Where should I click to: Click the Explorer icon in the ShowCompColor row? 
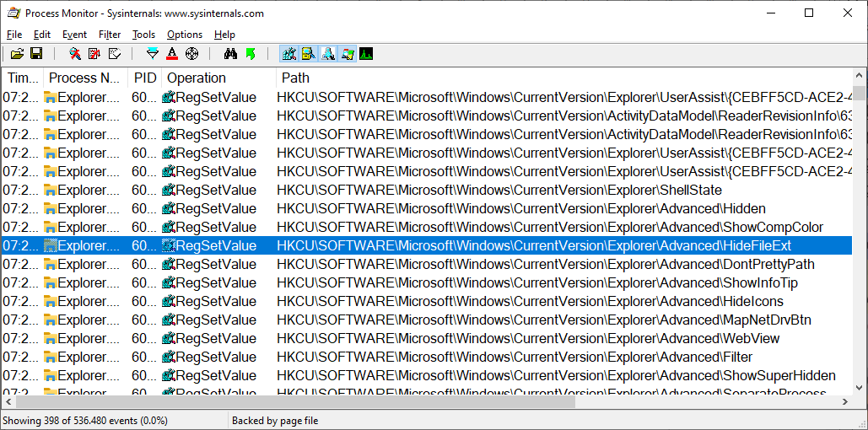click(x=51, y=228)
